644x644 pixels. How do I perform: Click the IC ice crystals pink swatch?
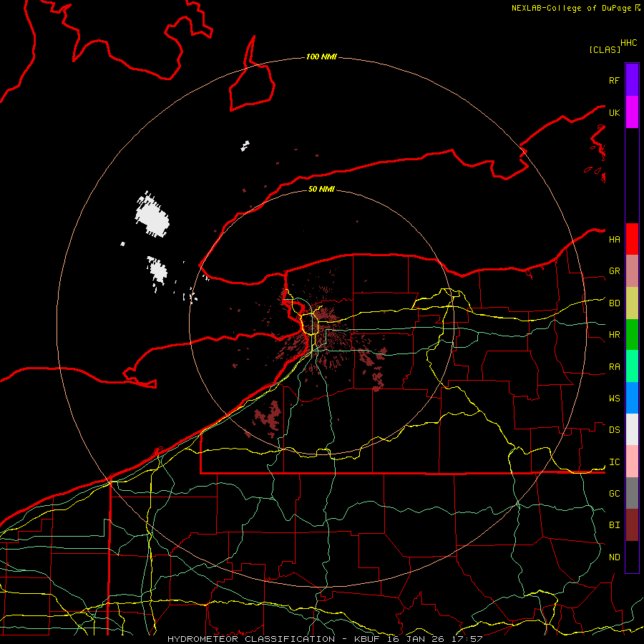point(632,462)
